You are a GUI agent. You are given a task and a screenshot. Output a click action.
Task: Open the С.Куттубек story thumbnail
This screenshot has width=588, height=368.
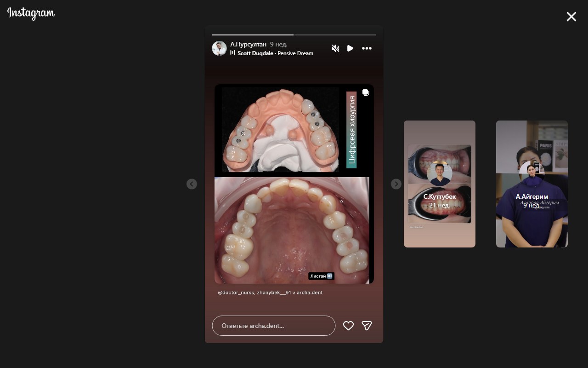click(x=439, y=184)
